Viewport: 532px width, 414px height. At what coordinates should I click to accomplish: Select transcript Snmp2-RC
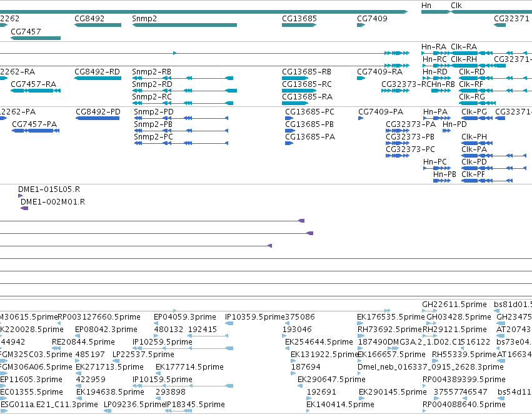coord(152,97)
